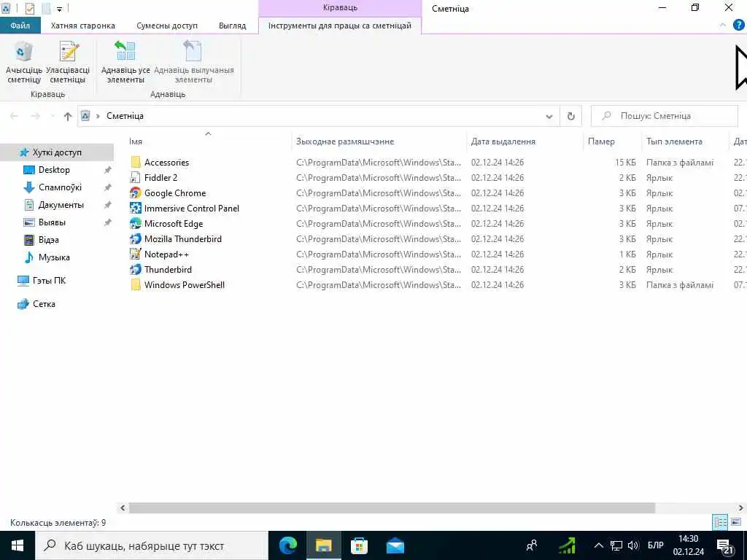This screenshot has width=747, height=560.
Task: Open Microsoft Store from the taskbar
Action: [x=359, y=545]
